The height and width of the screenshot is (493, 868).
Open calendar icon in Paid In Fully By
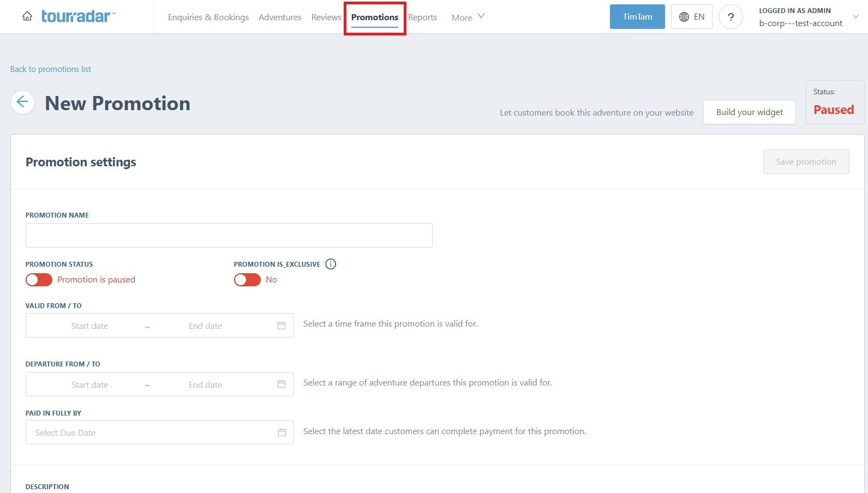[x=282, y=432]
